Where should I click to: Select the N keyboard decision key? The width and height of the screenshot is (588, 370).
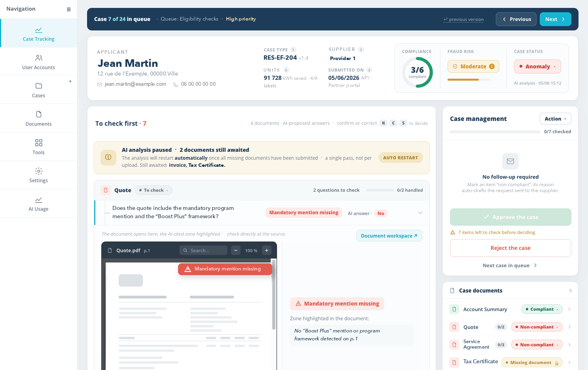click(383, 123)
